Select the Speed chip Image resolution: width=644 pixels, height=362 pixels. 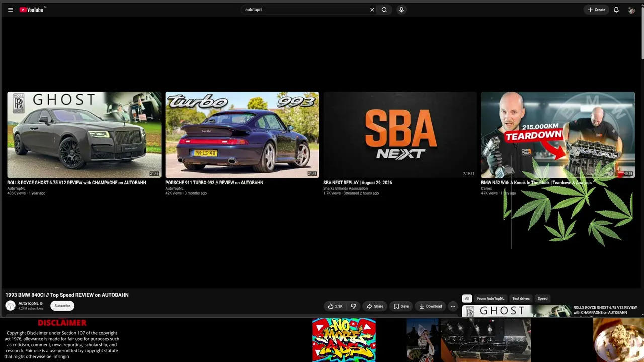pos(542,298)
